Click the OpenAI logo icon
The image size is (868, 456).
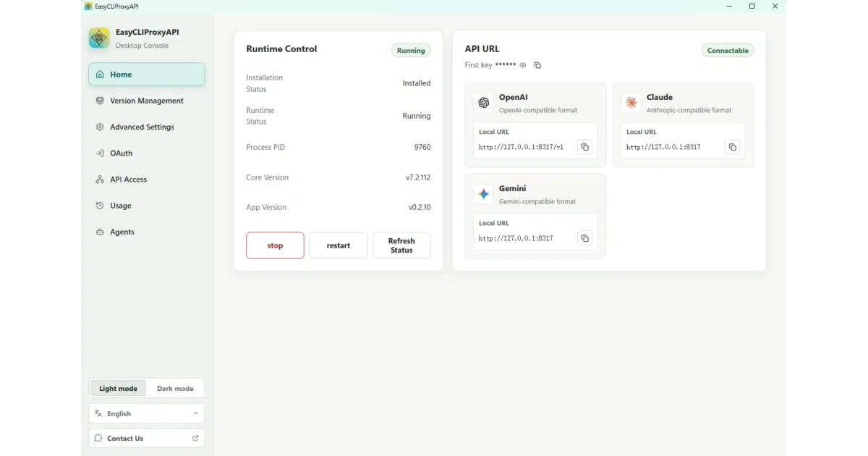pyautogui.click(x=484, y=103)
